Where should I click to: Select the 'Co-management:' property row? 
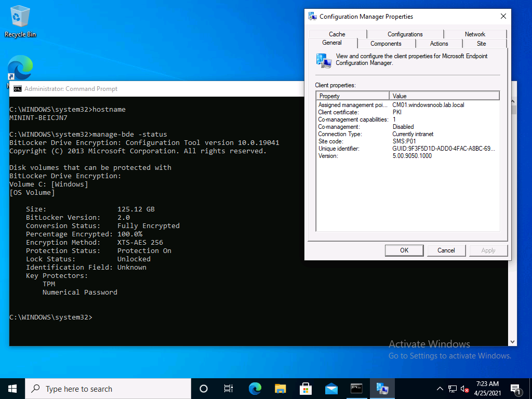(x=408, y=127)
